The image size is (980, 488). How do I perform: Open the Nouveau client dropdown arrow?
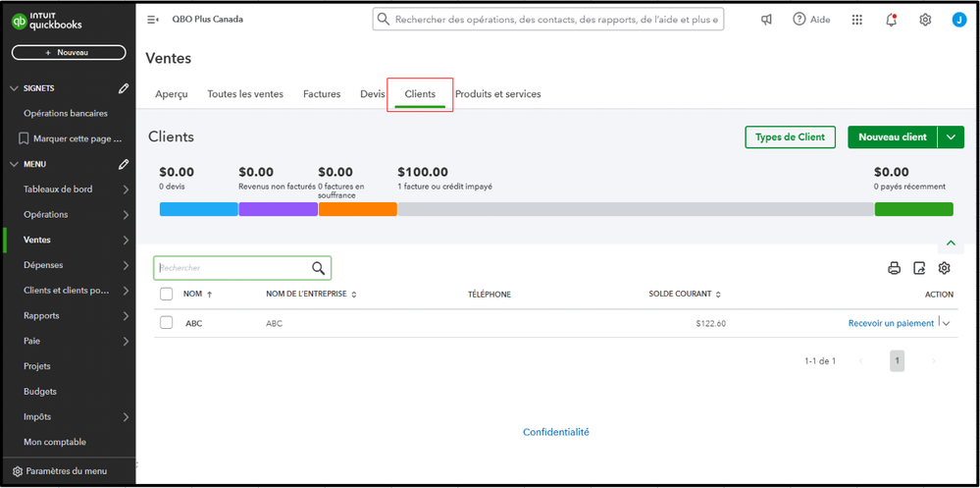click(952, 137)
